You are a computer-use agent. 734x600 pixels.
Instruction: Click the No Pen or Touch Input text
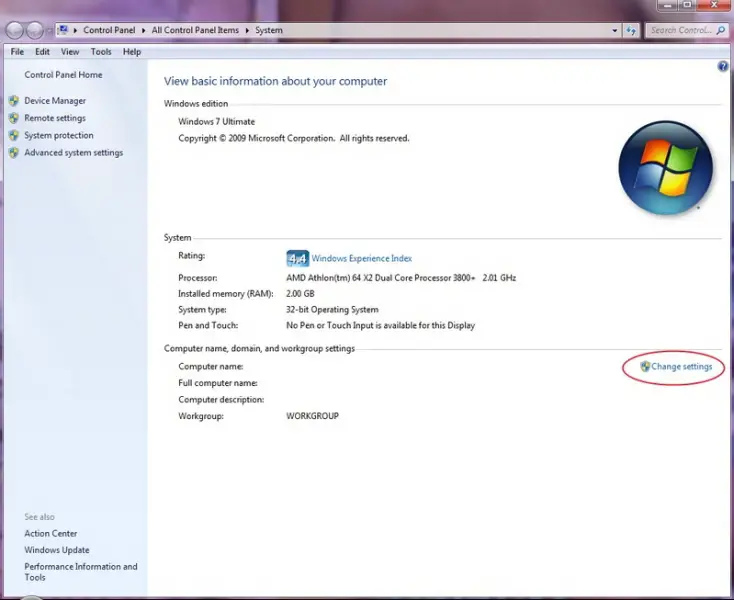tap(381, 325)
